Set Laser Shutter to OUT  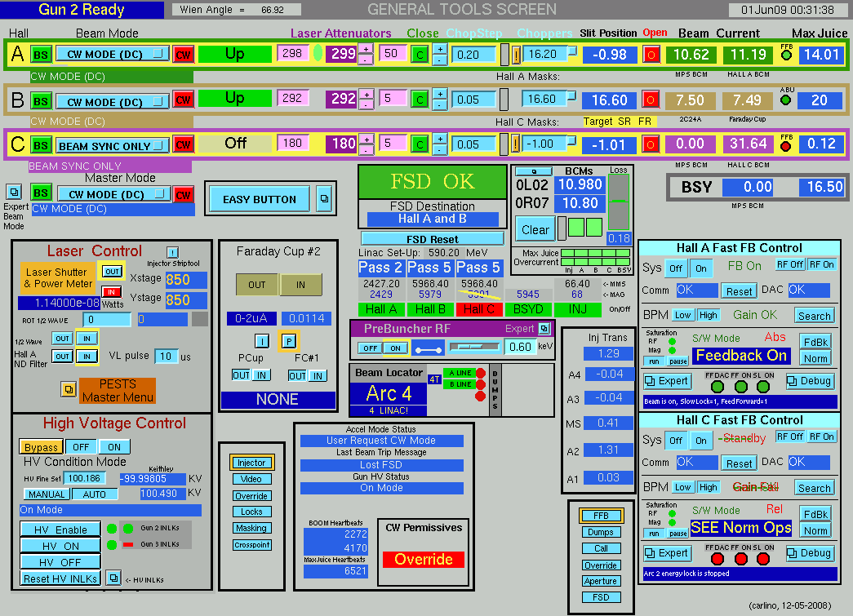[x=112, y=272]
